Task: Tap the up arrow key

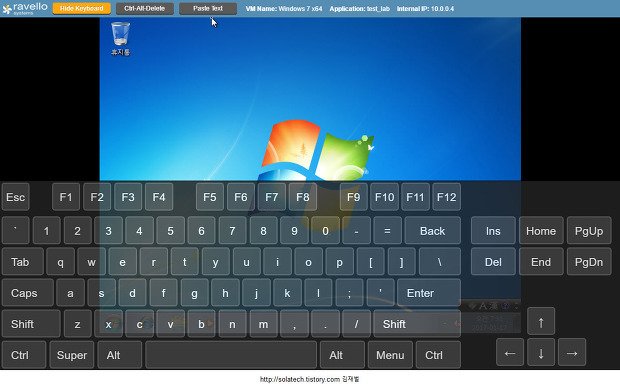Action: click(x=541, y=322)
